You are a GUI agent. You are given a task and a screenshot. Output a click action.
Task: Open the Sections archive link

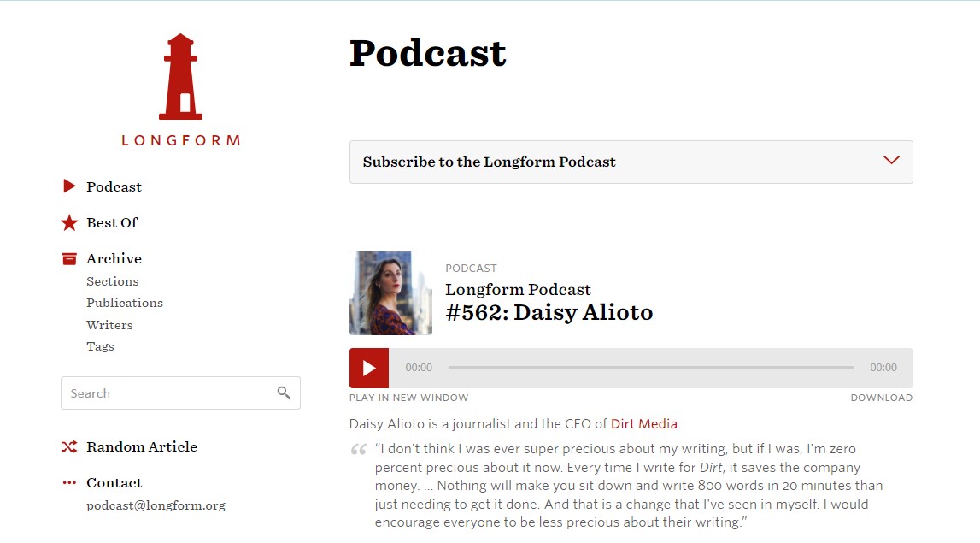tap(112, 280)
